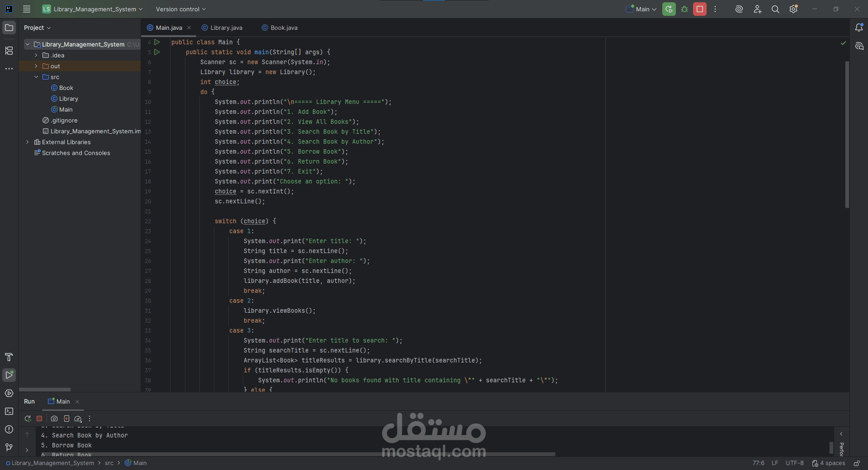Rerun Main in the Run panel toolbar

click(x=28, y=418)
